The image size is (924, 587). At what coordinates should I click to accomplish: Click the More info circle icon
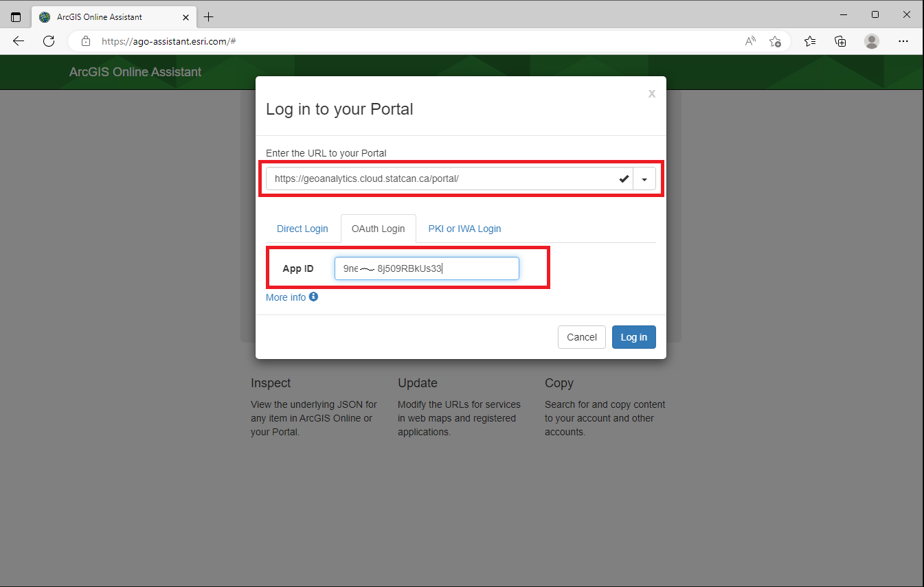click(x=313, y=297)
